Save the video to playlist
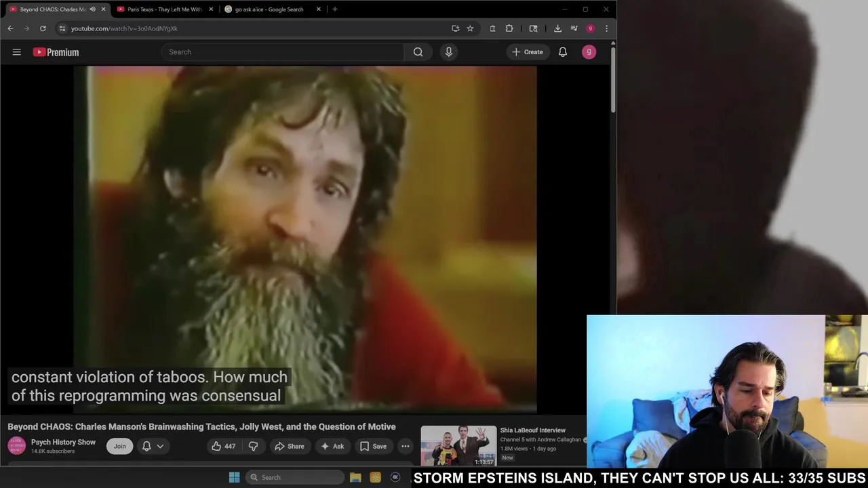The image size is (868, 488). 373,446
